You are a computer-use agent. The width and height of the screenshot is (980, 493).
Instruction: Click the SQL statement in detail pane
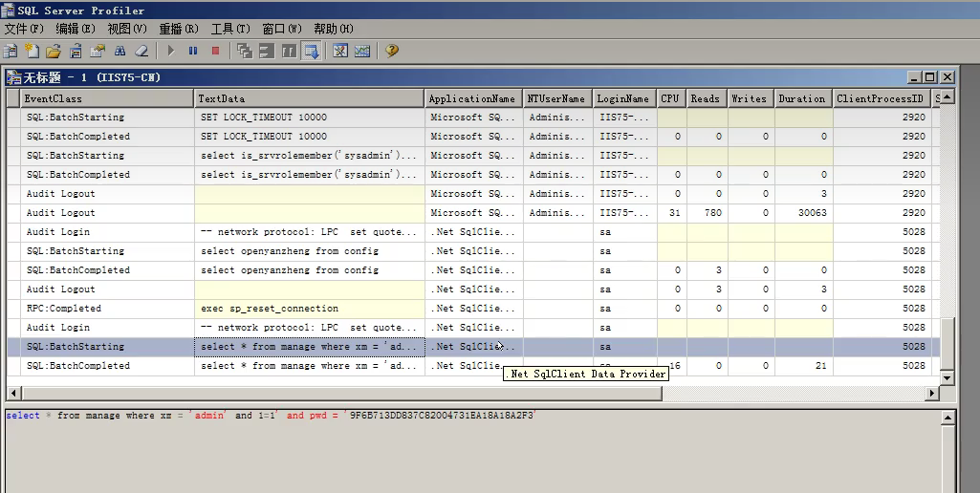[271, 415]
